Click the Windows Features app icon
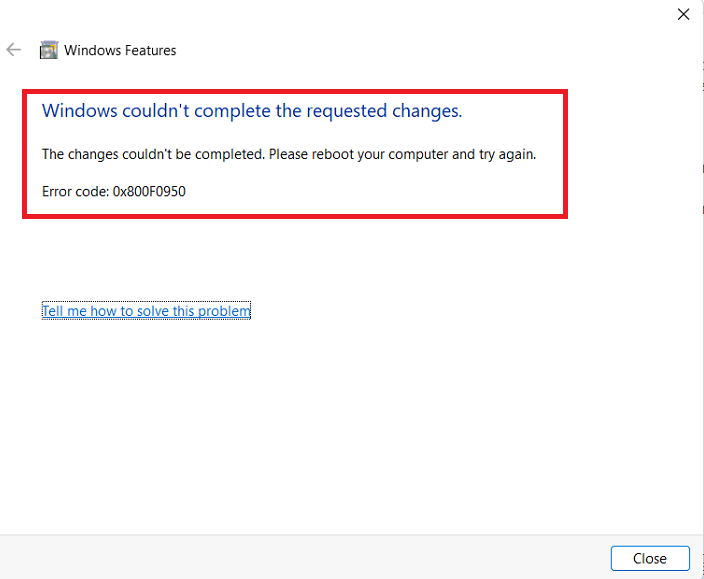The image size is (704, 579). (x=48, y=50)
